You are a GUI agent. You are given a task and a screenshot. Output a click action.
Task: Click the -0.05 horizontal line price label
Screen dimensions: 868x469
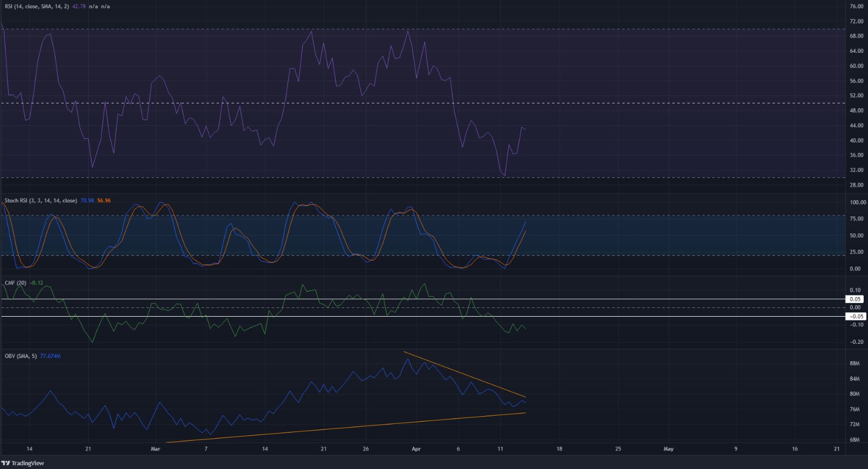855,316
